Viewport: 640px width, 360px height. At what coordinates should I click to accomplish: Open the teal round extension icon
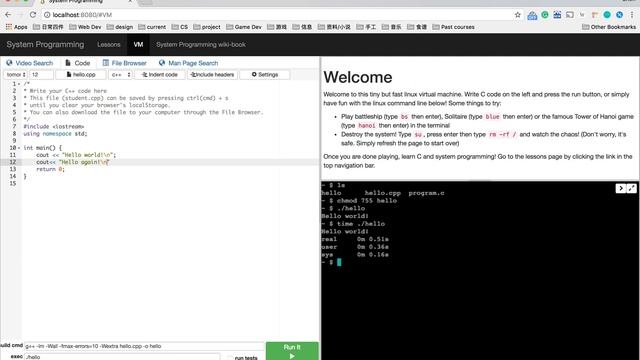[607, 15]
